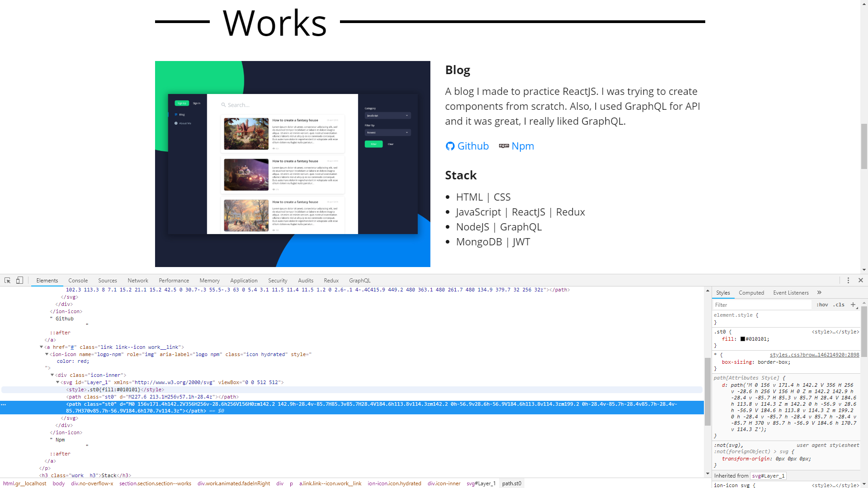
Task: Click the transform-origin declaration text
Action: [x=766, y=459]
